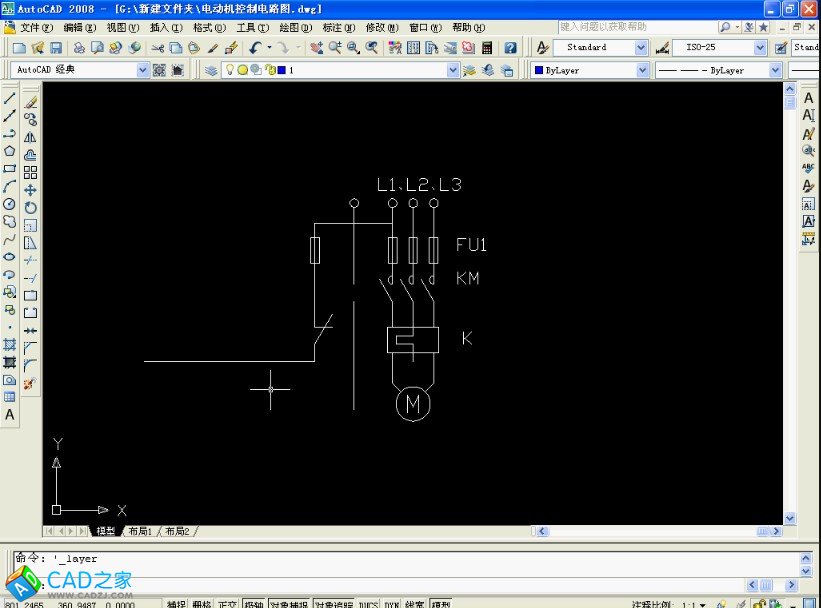Switch to the 布局1 layout tab
Image resolution: width=821 pixels, height=608 pixels.
click(140, 531)
